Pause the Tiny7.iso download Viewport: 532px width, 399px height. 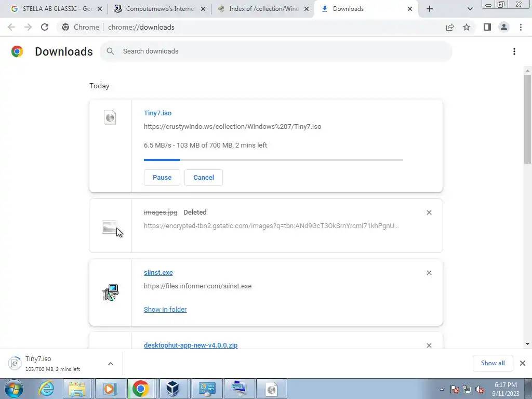click(162, 178)
